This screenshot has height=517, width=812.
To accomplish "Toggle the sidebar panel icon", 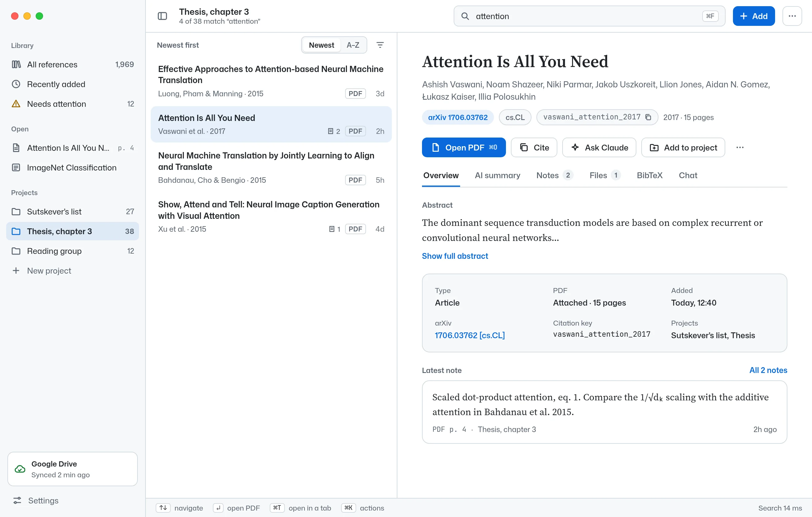I will [162, 16].
